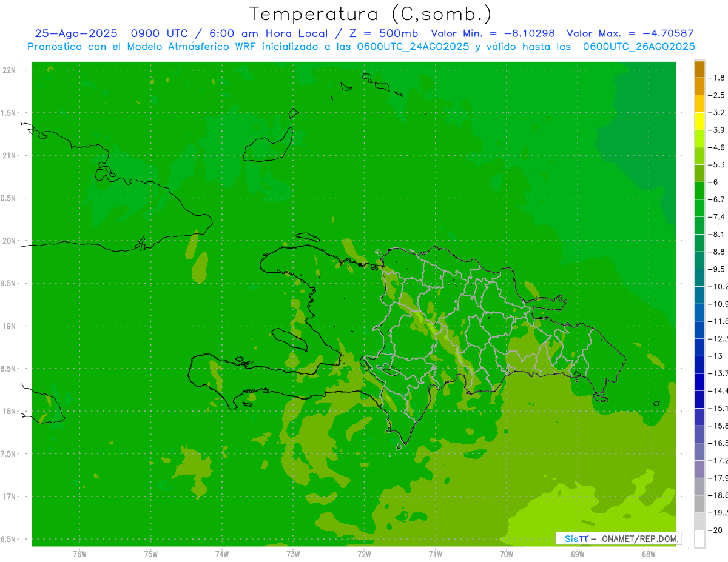Click the '-4.6' color scale value

click(716, 147)
